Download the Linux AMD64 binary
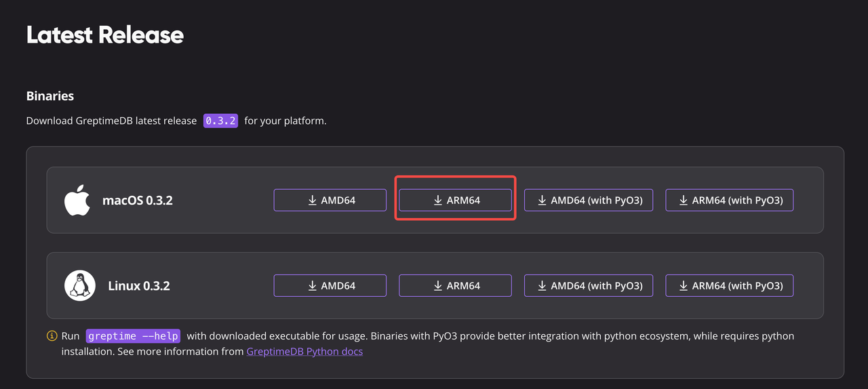868x389 pixels. [330, 285]
